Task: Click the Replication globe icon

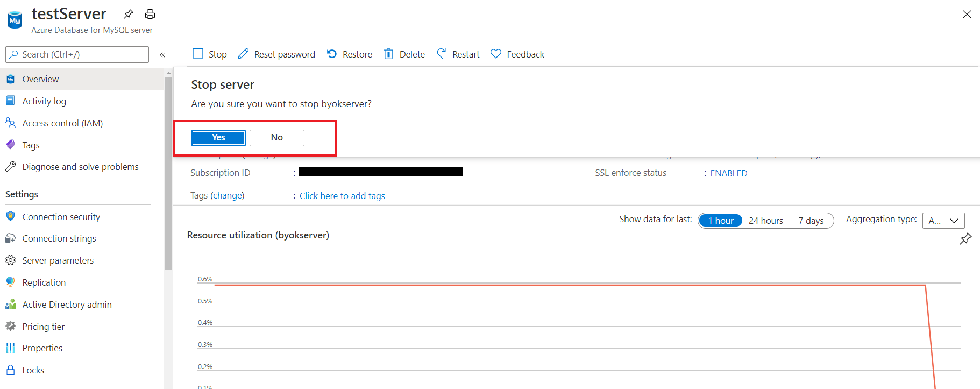Action: [10, 282]
